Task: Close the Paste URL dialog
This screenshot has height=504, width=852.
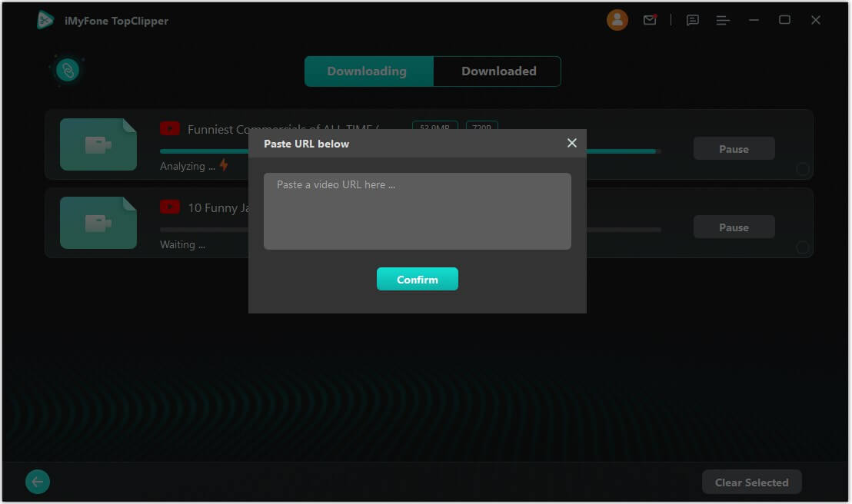Action: pyautogui.click(x=571, y=143)
